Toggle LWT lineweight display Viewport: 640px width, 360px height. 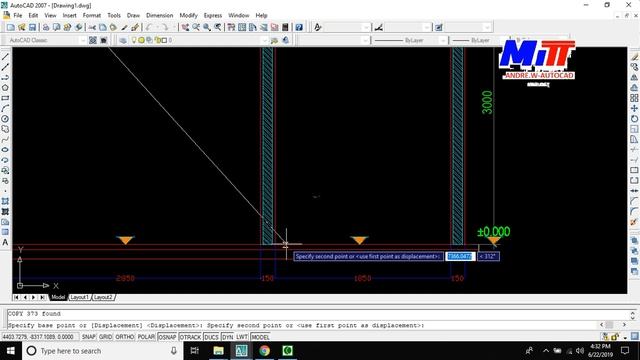click(x=242, y=337)
